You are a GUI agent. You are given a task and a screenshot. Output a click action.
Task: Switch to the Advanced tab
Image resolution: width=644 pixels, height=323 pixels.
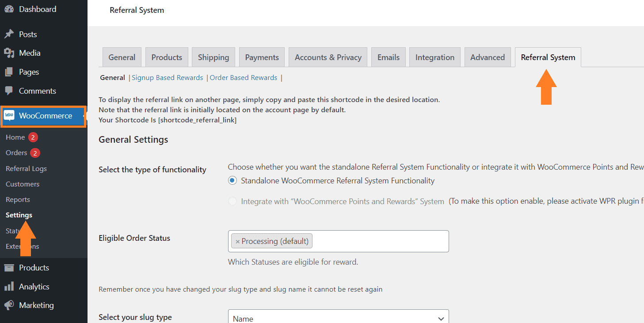pos(488,57)
